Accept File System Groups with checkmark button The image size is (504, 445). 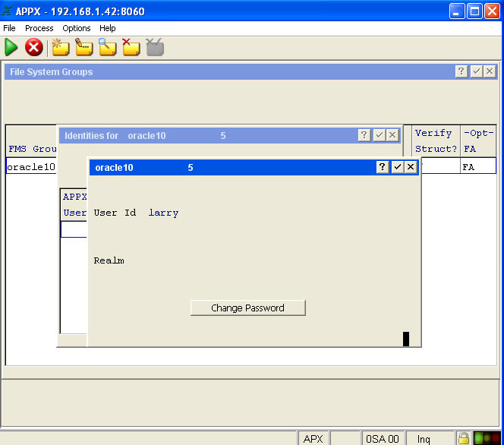(476, 71)
